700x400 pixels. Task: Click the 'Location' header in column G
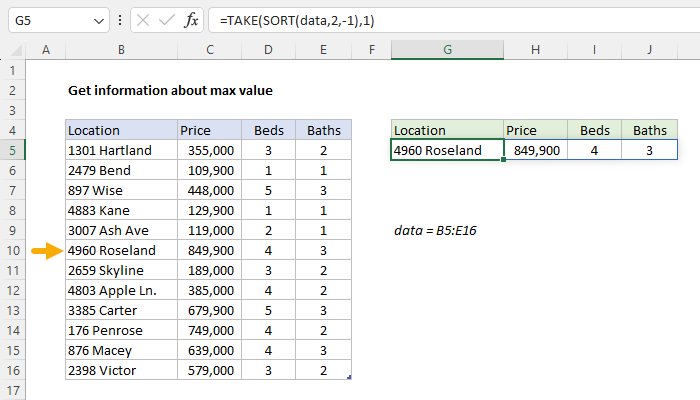447,130
